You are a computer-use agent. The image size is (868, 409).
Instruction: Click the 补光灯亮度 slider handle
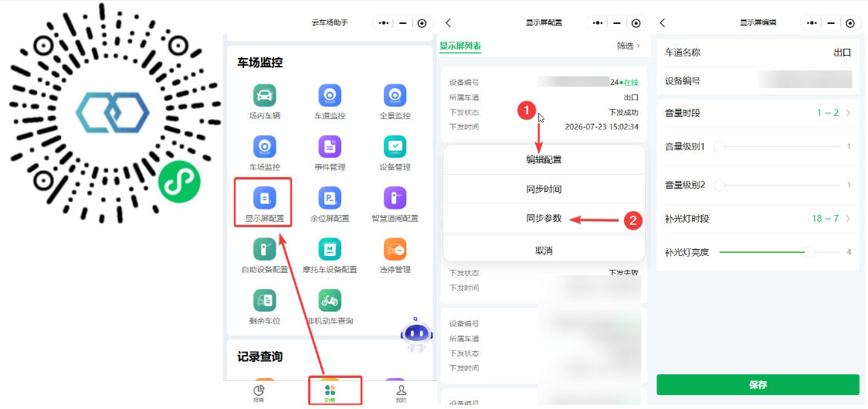click(x=810, y=252)
